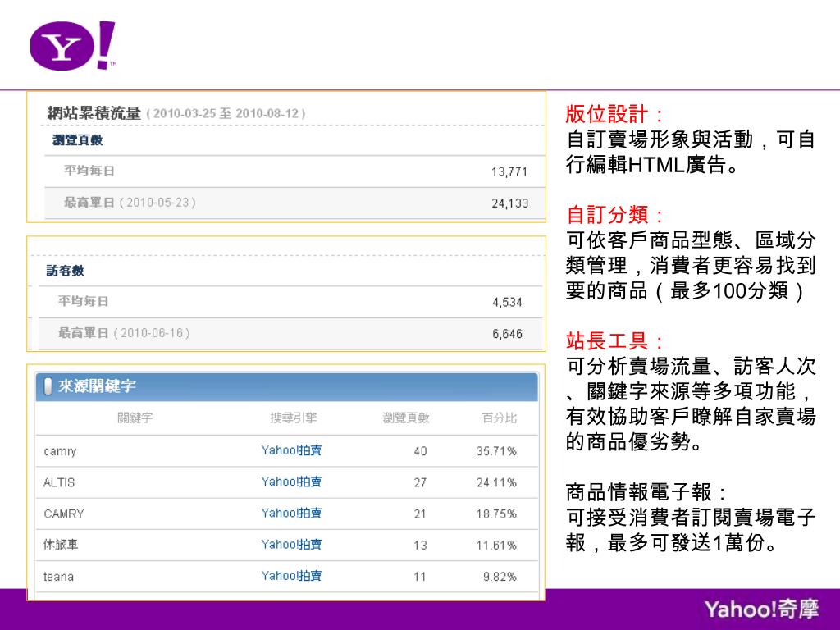
Task: Open Yahoo!拍賣 link in camry row
Action: click(291, 450)
